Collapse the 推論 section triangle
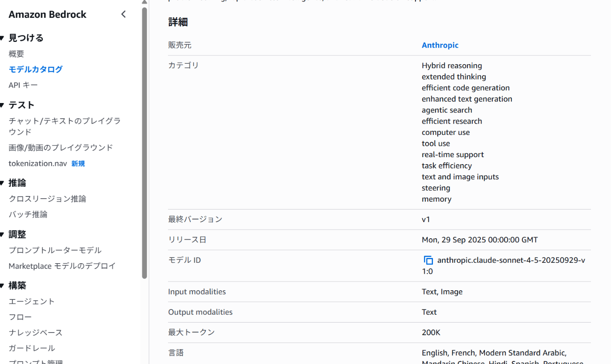The image size is (611, 364). click(2, 183)
